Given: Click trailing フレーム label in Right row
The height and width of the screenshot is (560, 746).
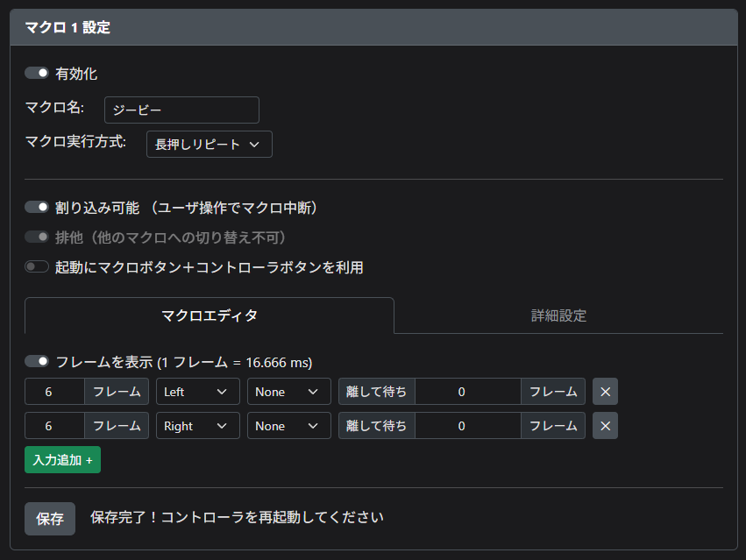Looking at the screenshot, I should 553,426.
